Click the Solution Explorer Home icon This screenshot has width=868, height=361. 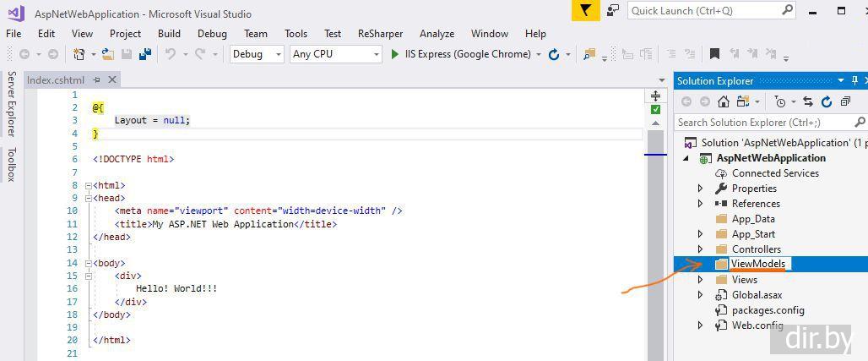pyautogui.click(x=723, y=101)
